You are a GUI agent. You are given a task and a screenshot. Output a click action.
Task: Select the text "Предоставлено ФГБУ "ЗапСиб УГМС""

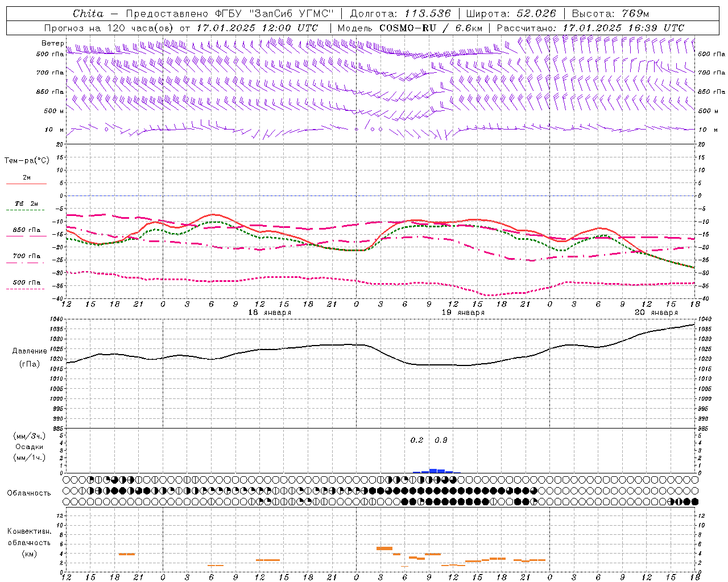click(x=230, y=14)
